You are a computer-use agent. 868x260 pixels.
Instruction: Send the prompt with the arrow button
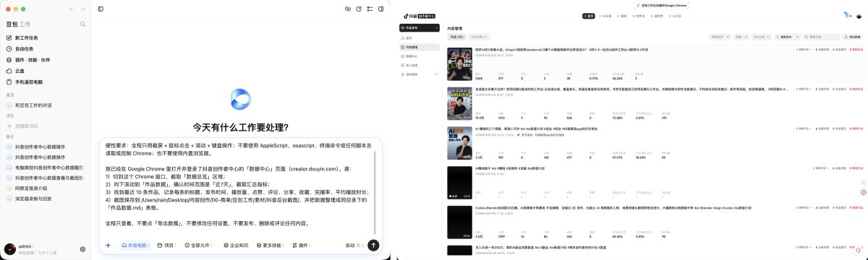[373, 245]
